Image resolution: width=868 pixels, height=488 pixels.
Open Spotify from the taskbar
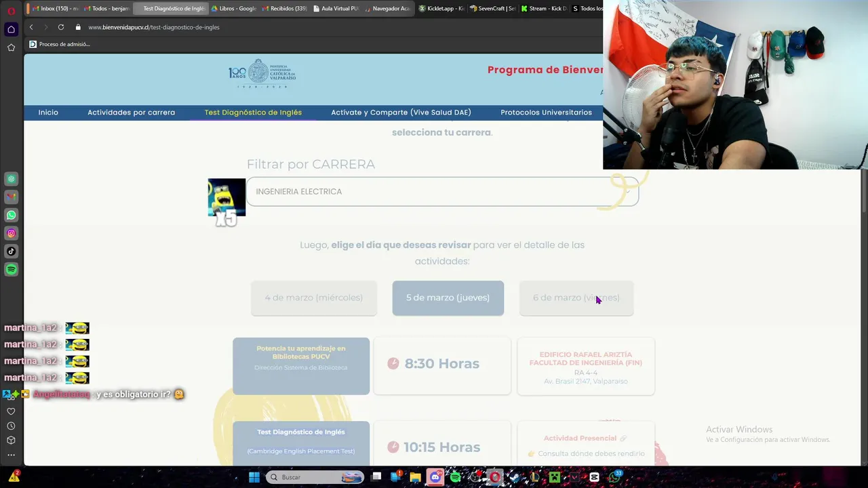click(455, 477)
